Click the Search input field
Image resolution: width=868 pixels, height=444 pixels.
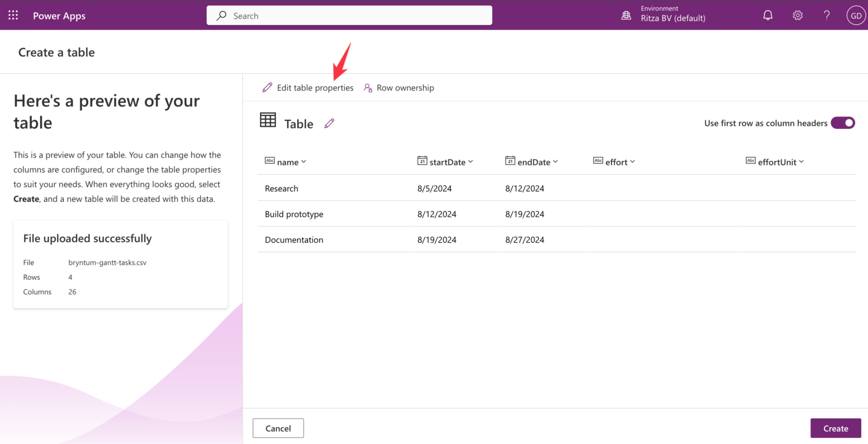[x=349, y=15]
